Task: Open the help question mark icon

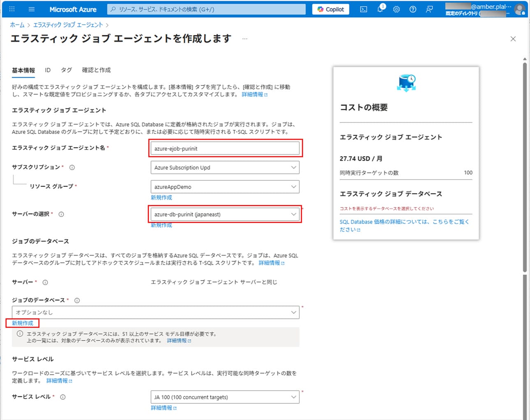Action: (413, 9)
